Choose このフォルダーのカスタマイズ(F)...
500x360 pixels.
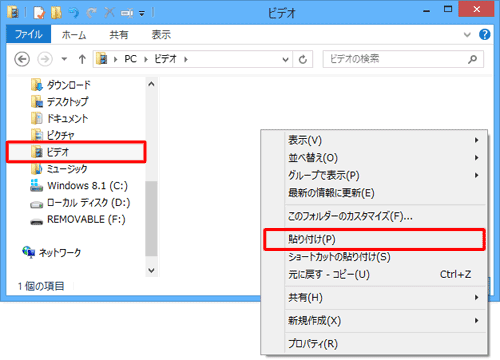point(374,217)
